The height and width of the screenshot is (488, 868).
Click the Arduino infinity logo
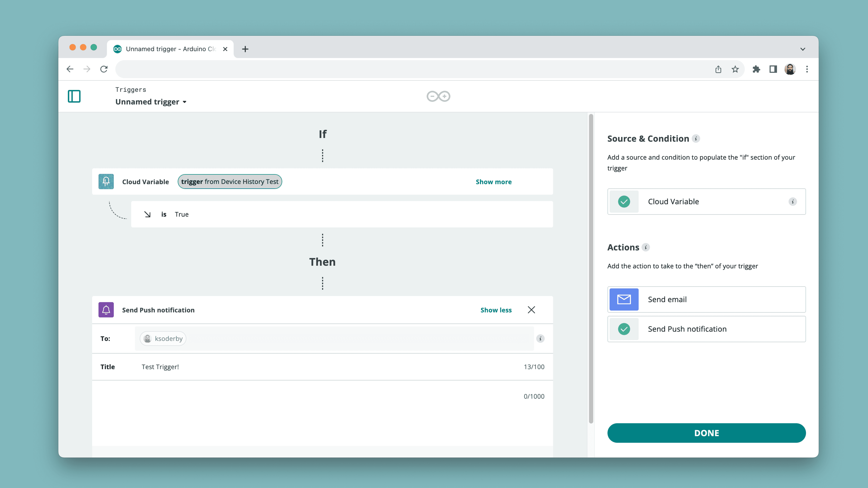click(438, 96)
